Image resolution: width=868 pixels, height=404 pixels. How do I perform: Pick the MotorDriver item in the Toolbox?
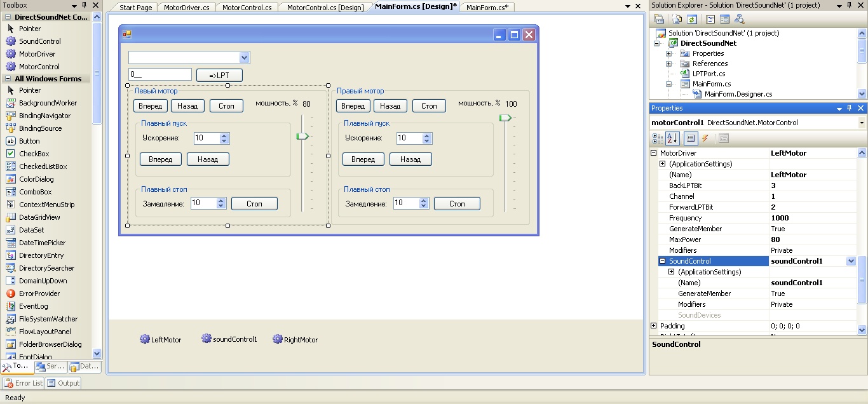click(x=37, y=54)
